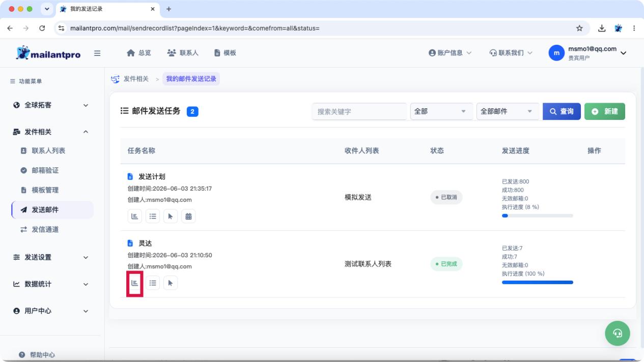Open statistics chart icon for 灵达 task

pos(135,283)
